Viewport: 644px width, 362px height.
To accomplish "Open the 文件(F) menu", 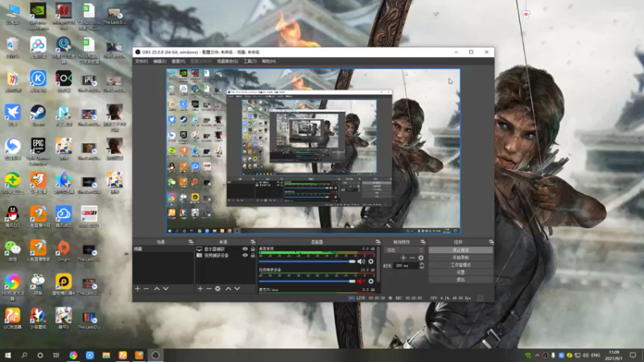I will pos(142,61).
